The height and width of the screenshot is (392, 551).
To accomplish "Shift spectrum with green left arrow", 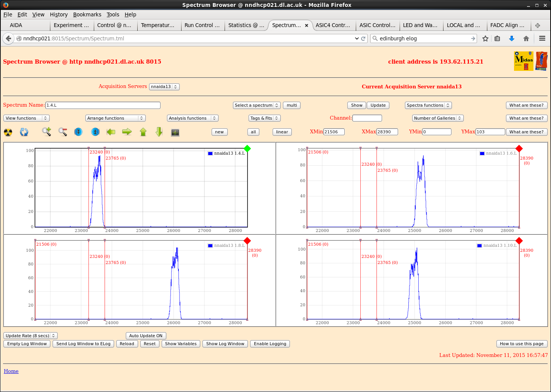I will [111, 132].
